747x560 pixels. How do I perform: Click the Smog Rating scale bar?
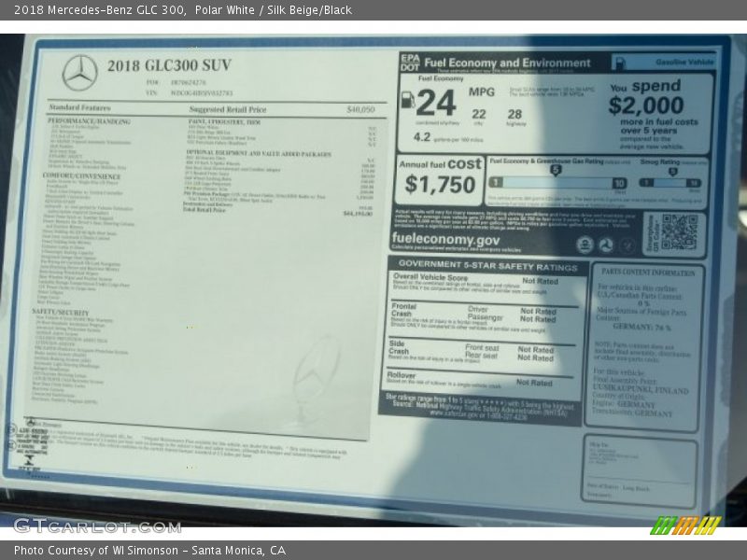click(669, 183)
